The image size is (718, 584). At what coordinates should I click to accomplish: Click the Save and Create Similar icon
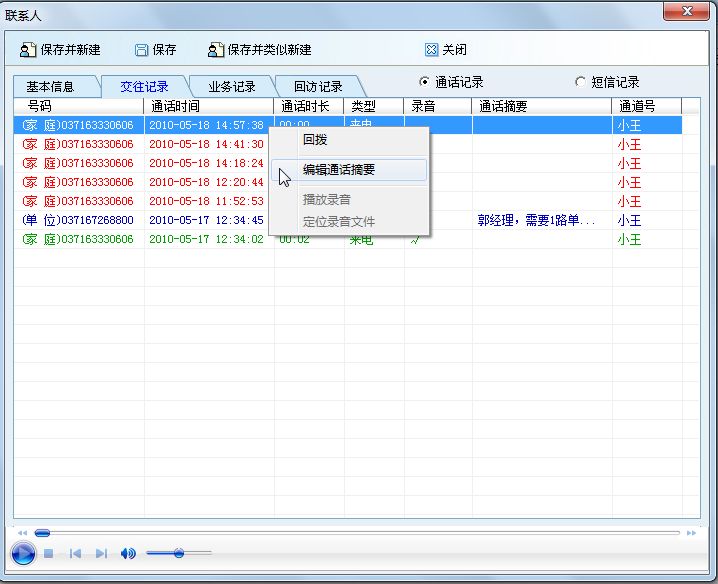tap(215, 50)
